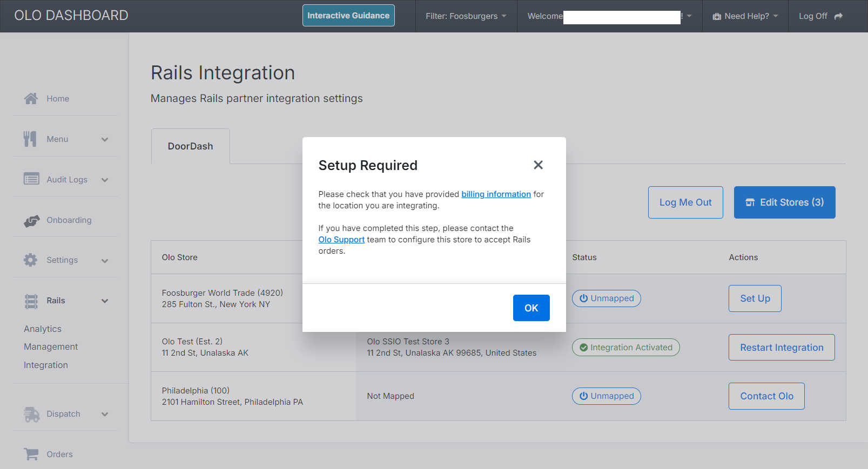Open the Welcome user dropdown arrow
This screenshot has width=868, height=469.
point(689,16)
